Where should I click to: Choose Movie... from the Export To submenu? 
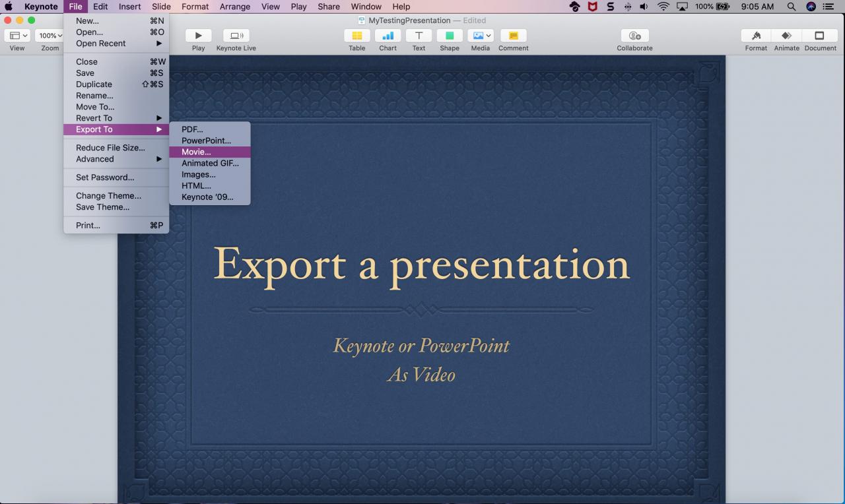click(210, 152)
